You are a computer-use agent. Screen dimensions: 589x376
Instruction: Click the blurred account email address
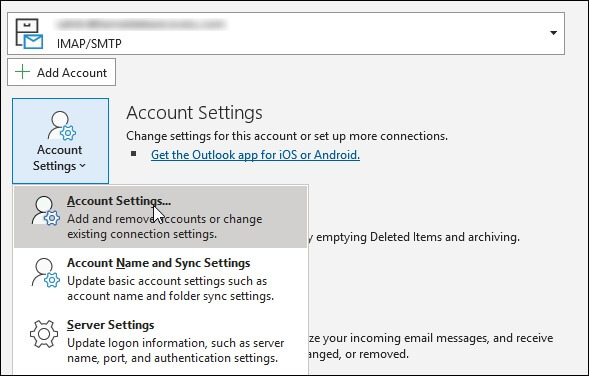click(140, 24)
